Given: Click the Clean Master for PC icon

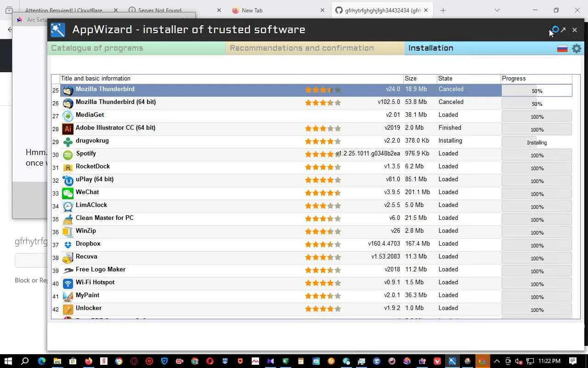Looking at the screenshot, I should point(68,219).
